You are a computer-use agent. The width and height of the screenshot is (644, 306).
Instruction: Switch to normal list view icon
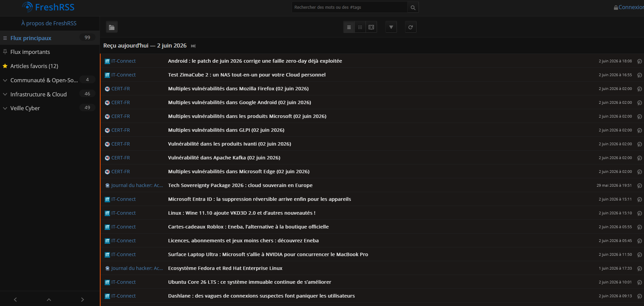[x=349, y=27]
